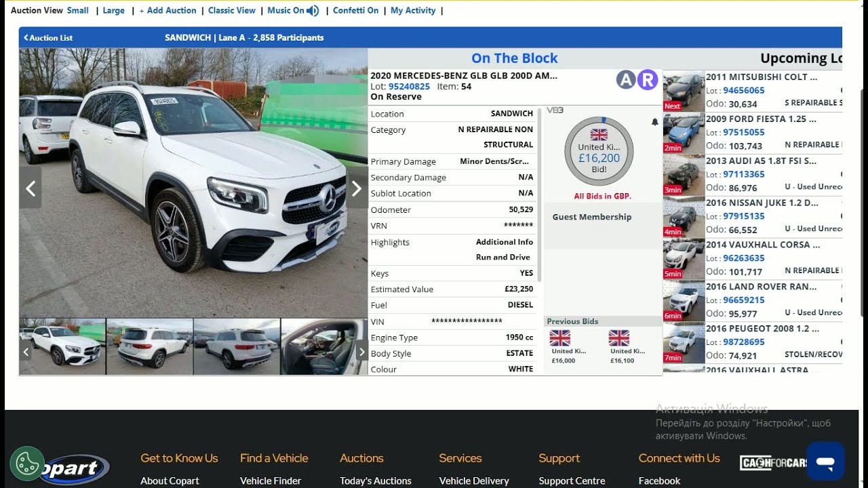Click the Music On speaker icon
The width and height of the screenshot is (868, 488).
pyautogui.click(x=313, y=11)
